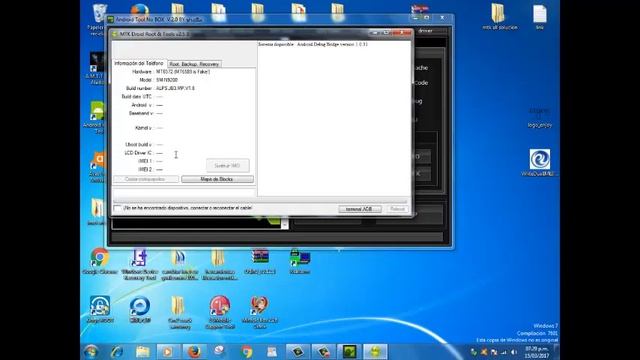
Task: Open the red LG Mobile Support Tool icon
Action: tap(220, 312)
